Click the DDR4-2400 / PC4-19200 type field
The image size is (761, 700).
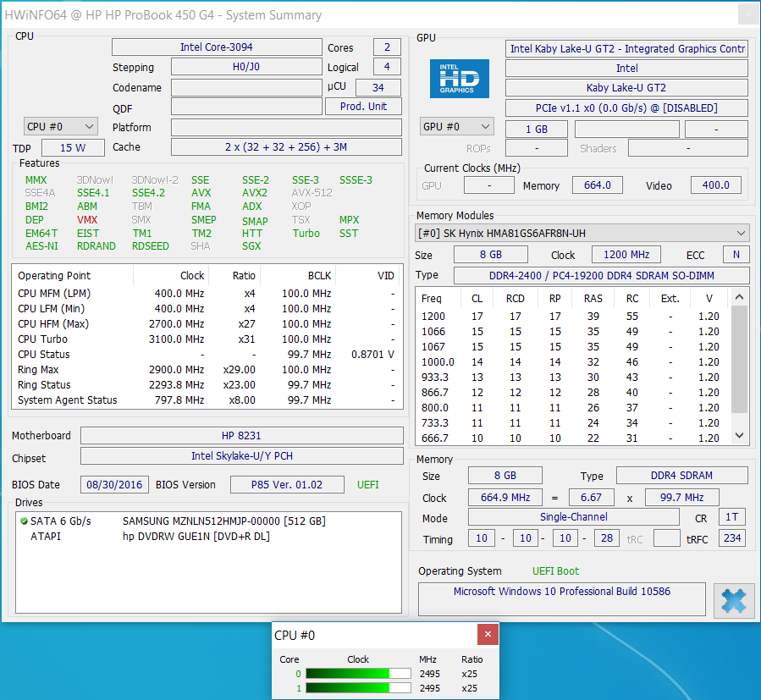[x=602, y=276]
